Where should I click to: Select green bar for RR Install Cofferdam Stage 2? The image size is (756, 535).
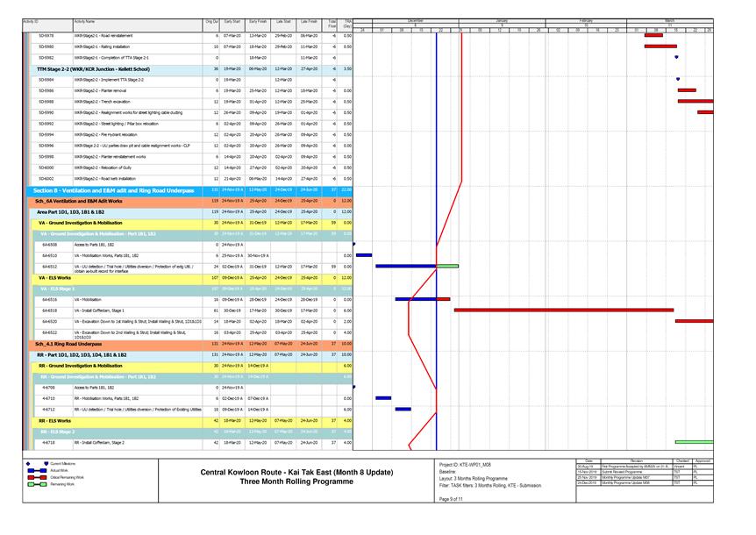[694, 443]
